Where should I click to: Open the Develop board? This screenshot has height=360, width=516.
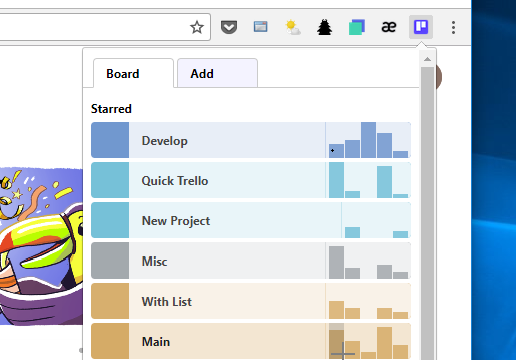251,140
